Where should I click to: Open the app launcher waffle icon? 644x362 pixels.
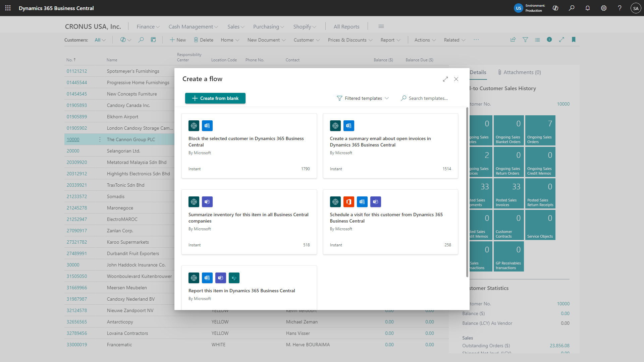(8, 8)
